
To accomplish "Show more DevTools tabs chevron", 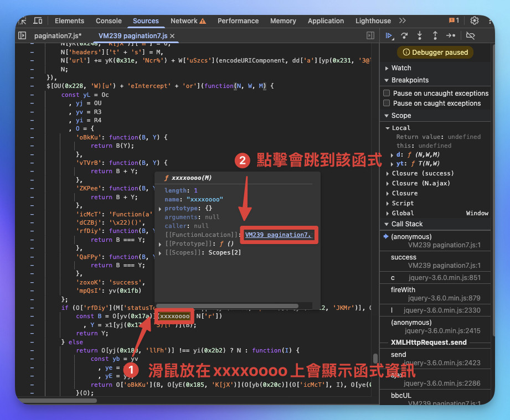I will tap(403, 21).
